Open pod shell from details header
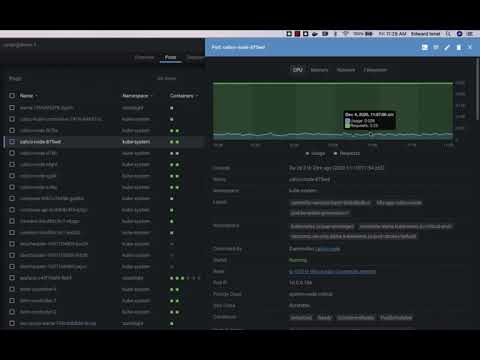Screen dimensions: 480x360 424,47
